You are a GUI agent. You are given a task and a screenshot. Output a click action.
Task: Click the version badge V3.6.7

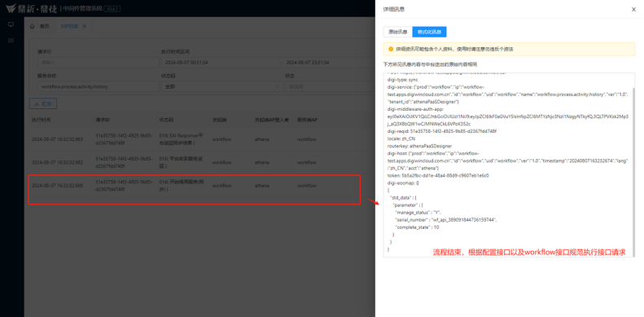[x=112, y=9]
